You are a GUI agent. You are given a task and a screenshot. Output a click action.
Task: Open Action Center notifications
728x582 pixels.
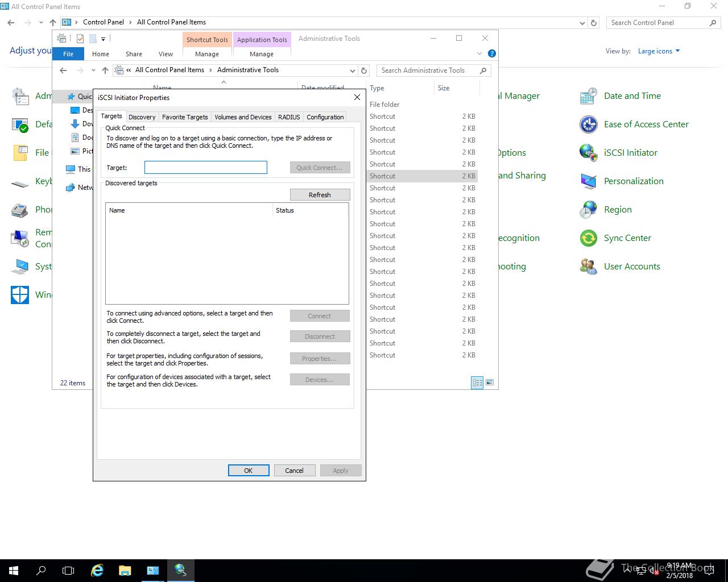pos(709,571)
